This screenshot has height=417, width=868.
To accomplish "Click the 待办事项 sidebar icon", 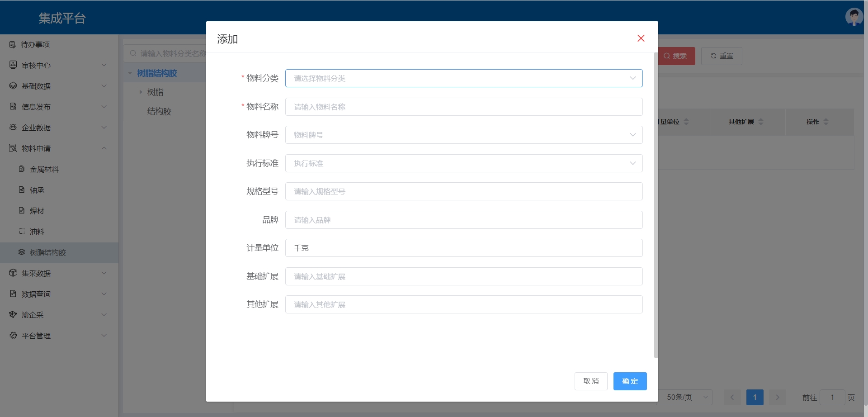I will (13, 44).
